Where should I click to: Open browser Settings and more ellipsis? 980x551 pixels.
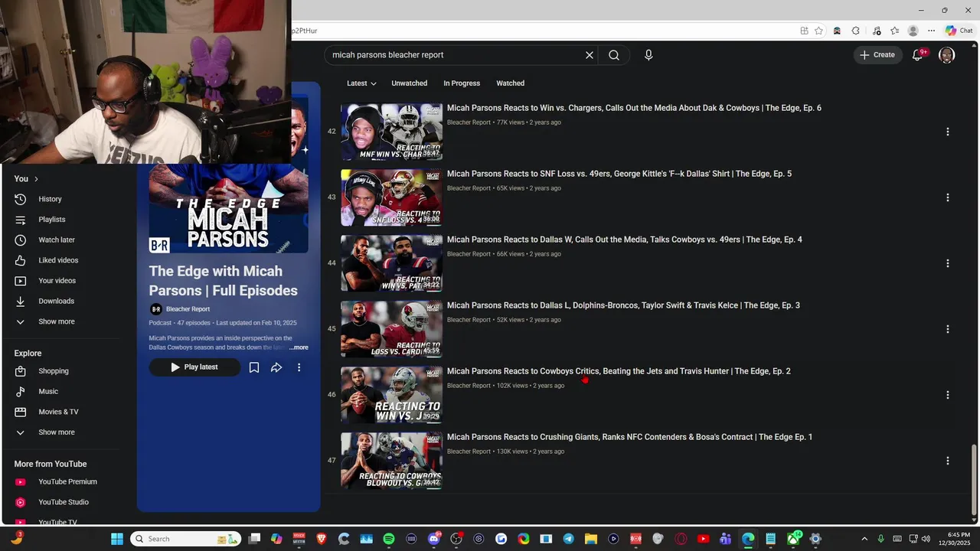coord(931,31)
